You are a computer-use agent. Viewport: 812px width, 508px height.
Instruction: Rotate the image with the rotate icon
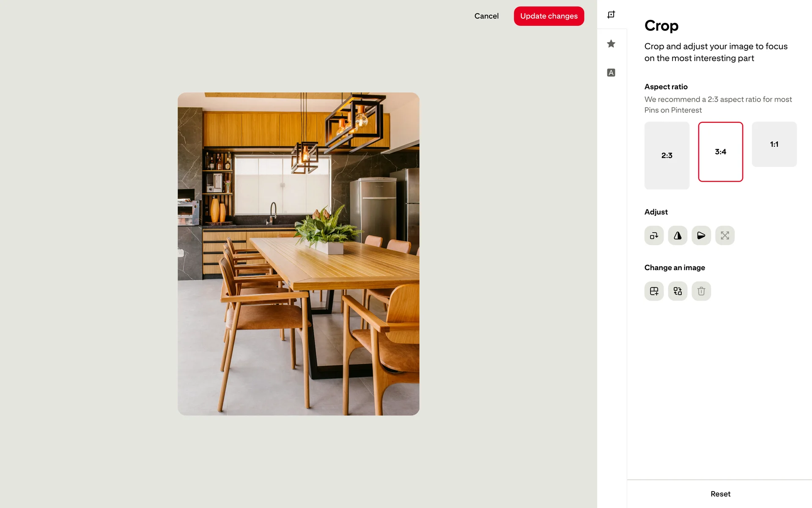[654, 235]
